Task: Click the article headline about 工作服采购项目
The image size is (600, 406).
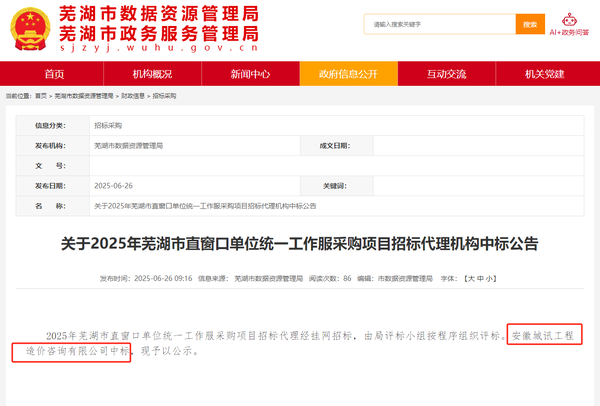Action: pos(299,243)
